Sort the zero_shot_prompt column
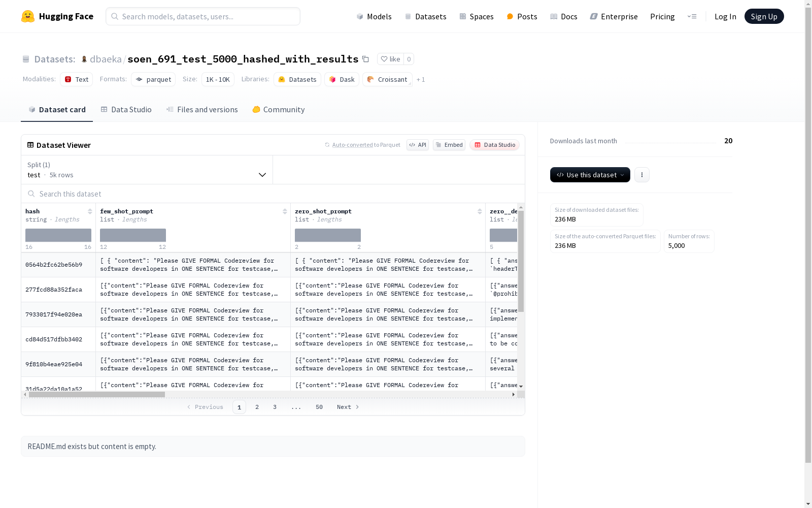This screenshot has height=508, width=812. [x=480, y=211]
